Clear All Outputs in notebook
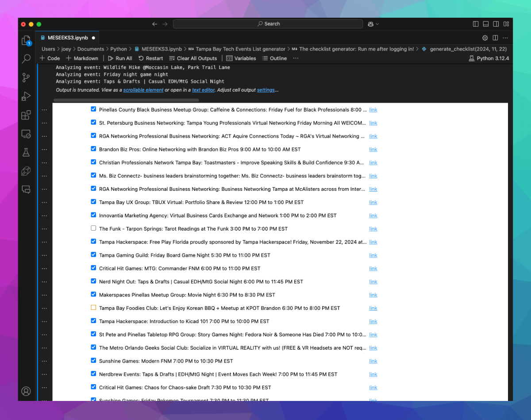 [193, 58]
